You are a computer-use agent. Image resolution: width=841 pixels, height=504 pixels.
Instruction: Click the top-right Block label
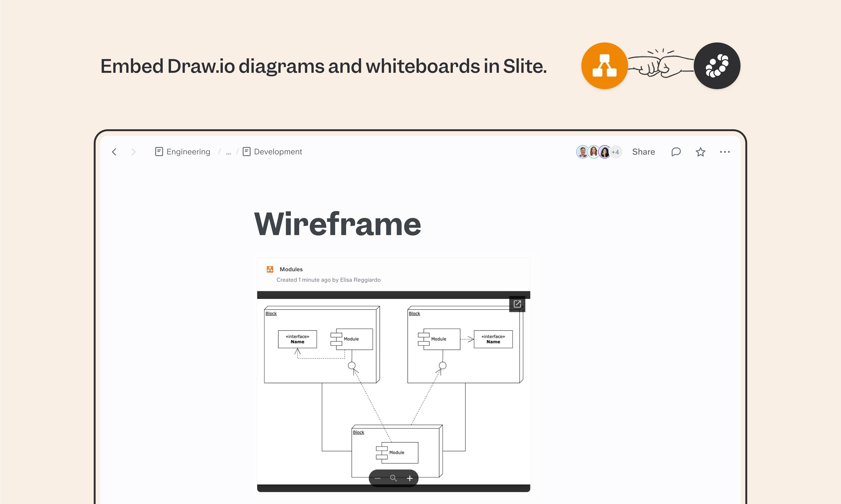(x=414, y=313)
